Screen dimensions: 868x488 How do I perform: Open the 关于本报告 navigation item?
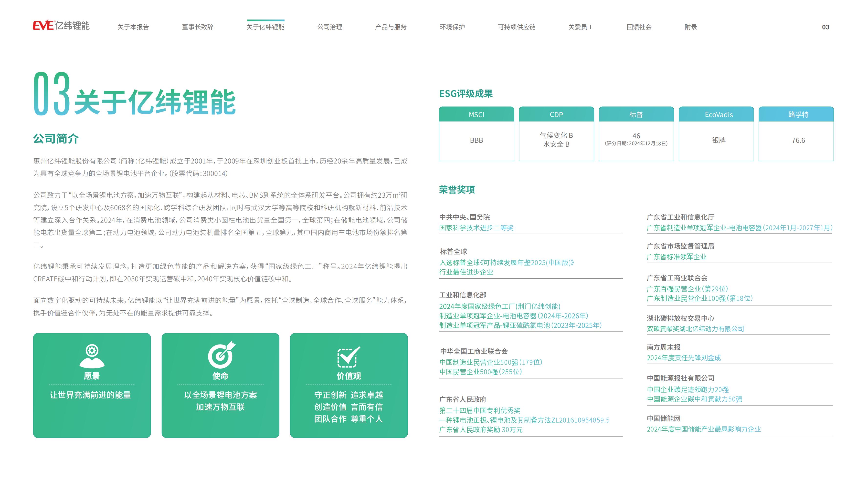click(x=133, y=27)
